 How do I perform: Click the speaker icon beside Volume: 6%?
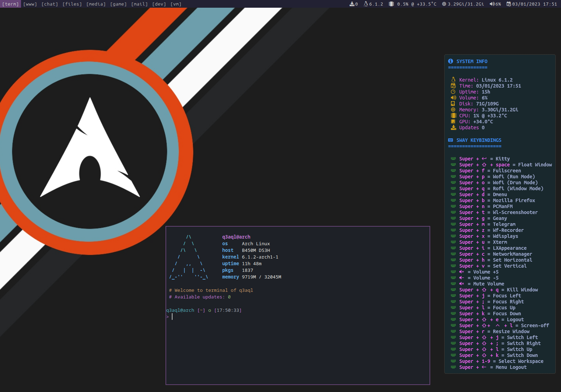pyautogui.click(x=453, y=98)
